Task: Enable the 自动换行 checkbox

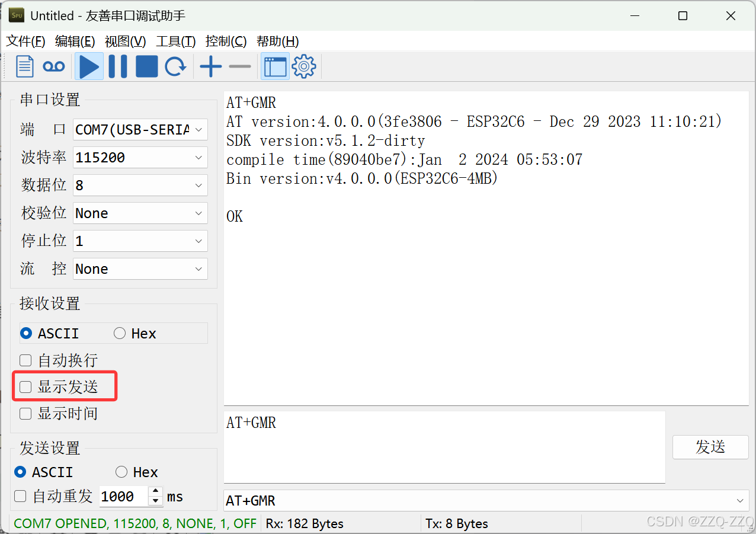Action: pos(58,360)
